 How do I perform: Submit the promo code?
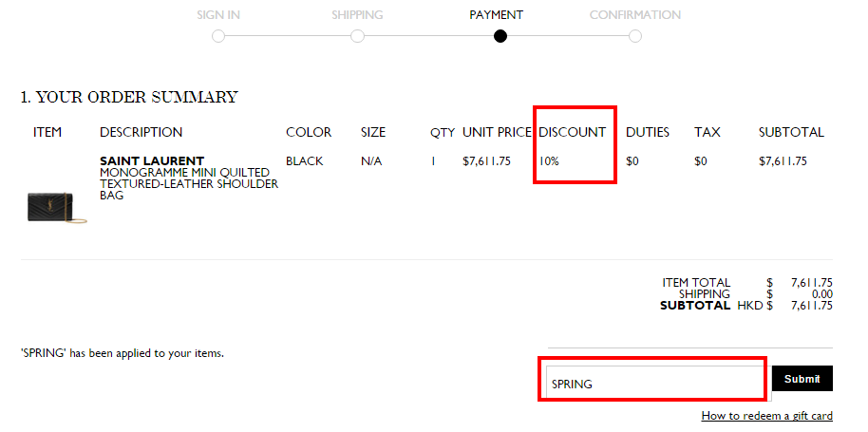click(802, 379)
